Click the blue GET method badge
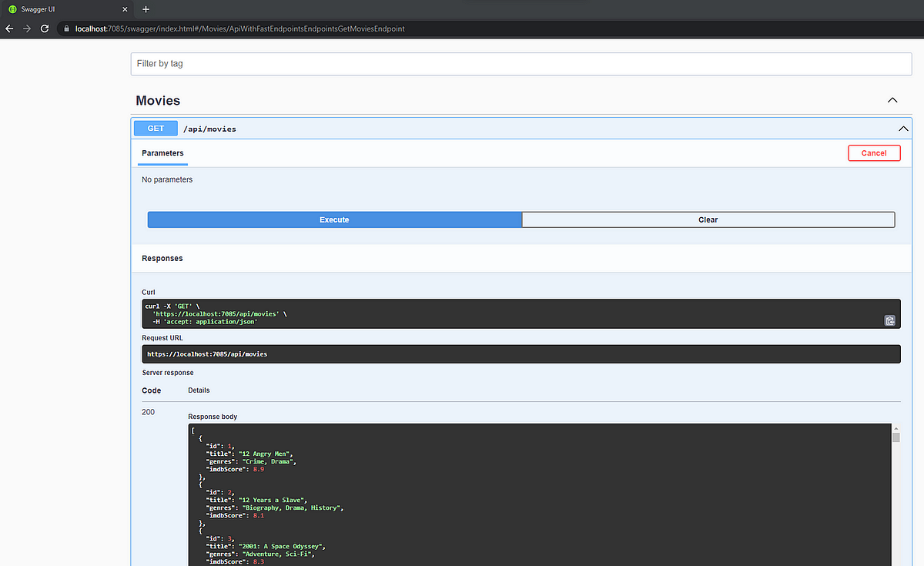This screenshot has height=566, width=924. 155,128
